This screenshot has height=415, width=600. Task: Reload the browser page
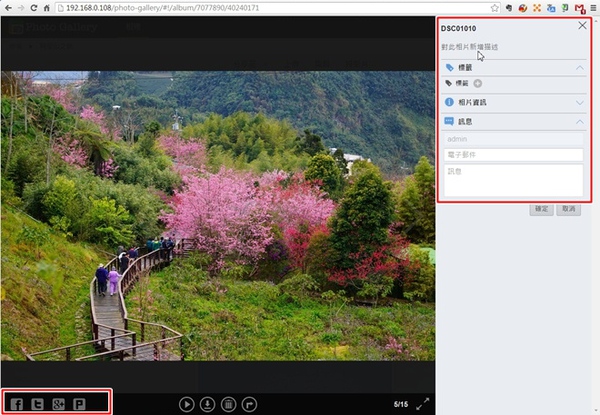click(x=34, y=8)
